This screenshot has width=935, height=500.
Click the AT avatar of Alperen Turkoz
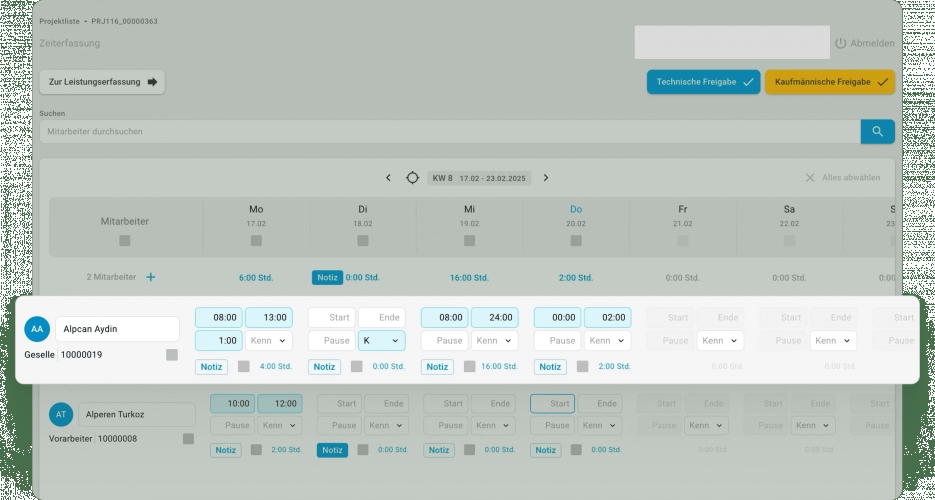(61, 414)
